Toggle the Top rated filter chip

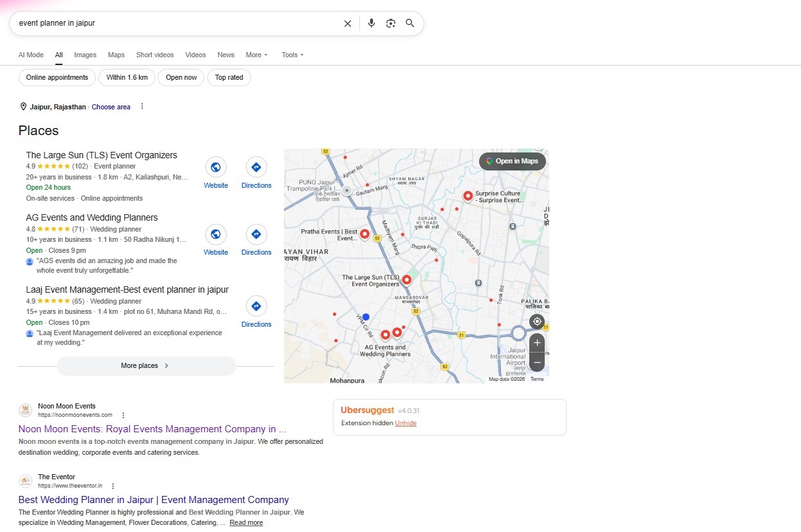(x=229, y=77)
